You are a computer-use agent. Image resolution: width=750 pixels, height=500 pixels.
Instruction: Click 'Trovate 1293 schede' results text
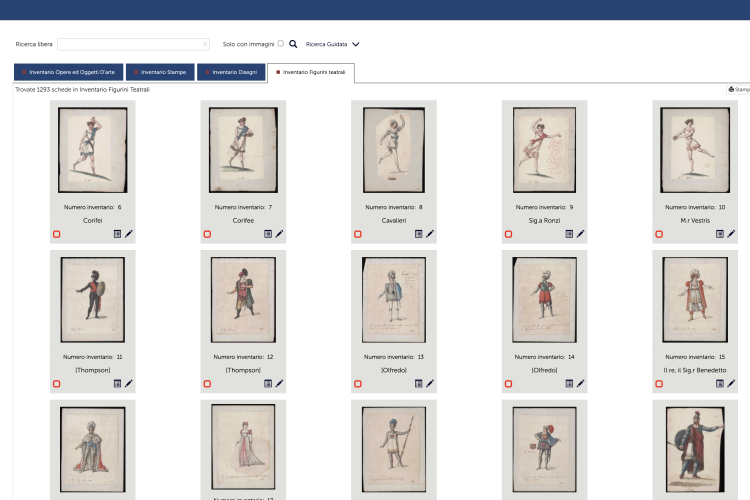click(x=82, y=89)
